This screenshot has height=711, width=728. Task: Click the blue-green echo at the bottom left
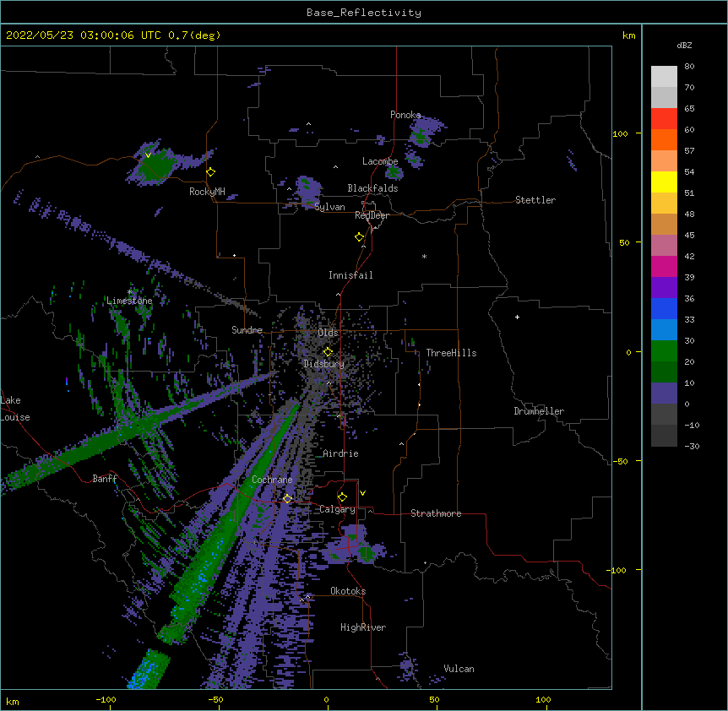click(x=149, y=670)
